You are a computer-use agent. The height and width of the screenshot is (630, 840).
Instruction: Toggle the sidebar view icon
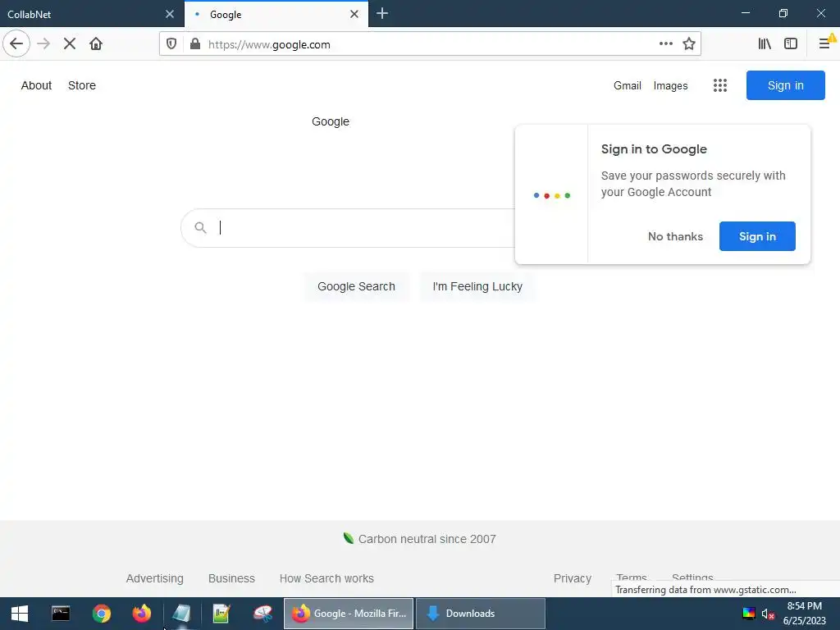[791, 44]
